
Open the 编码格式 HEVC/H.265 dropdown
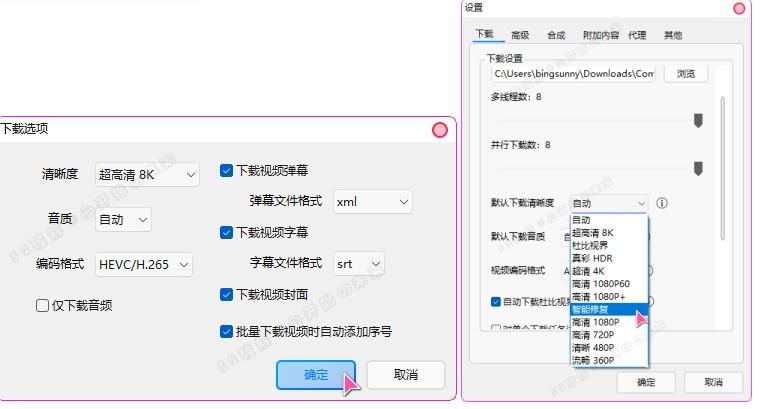144,265
